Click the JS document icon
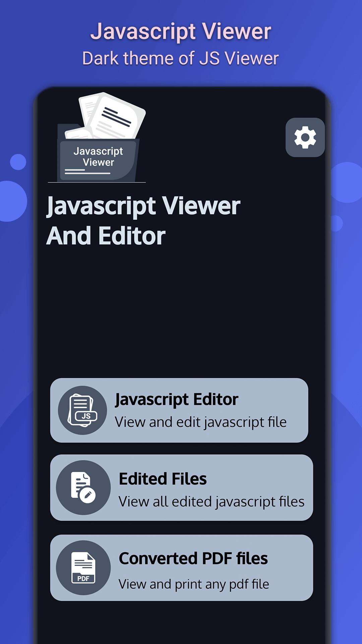The width and height of the screenshot is (362, 644). (x=82, y=410)
